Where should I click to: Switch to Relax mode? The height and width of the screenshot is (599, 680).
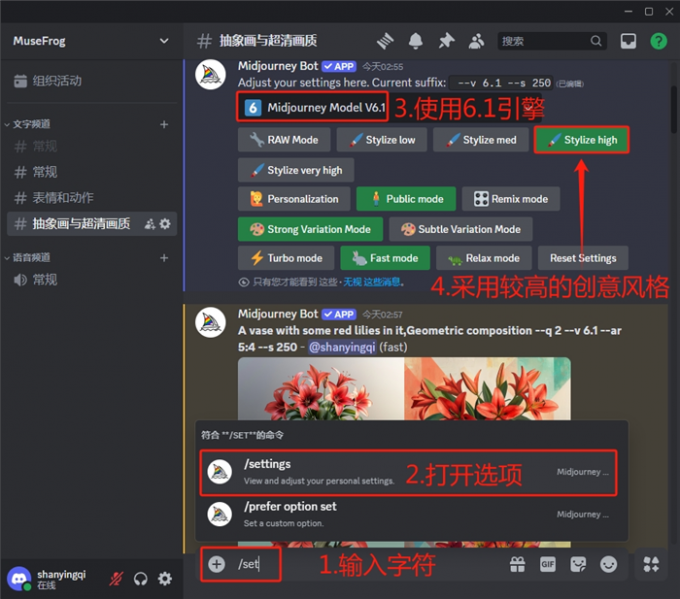(x=484, y=258)
